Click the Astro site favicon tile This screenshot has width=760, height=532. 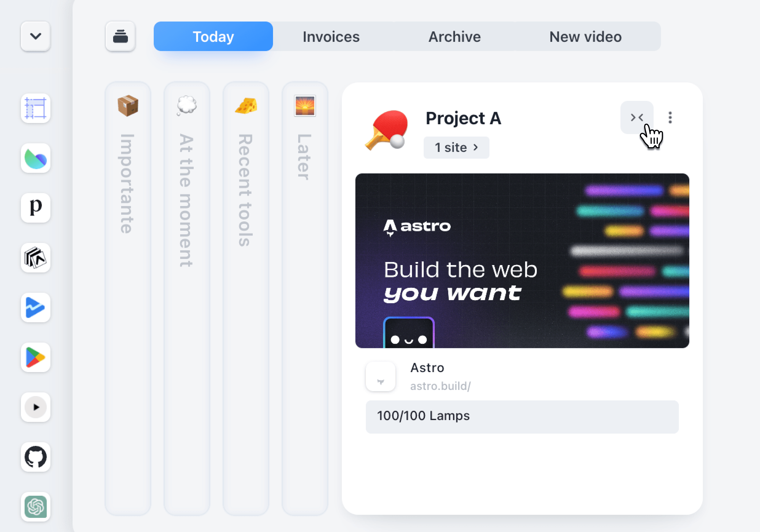(x=380, y=376)
